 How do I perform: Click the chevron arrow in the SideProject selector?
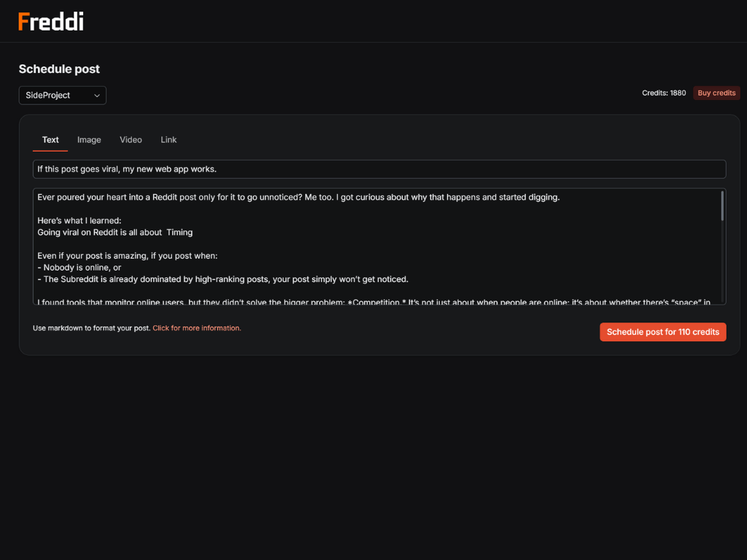(97, 96)
